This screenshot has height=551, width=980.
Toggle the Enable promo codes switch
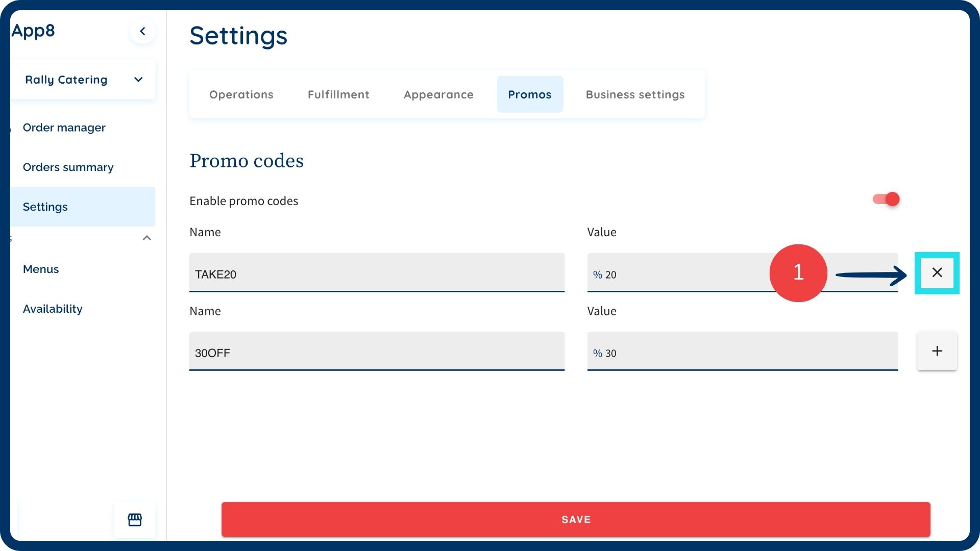[x=886, y=199]
